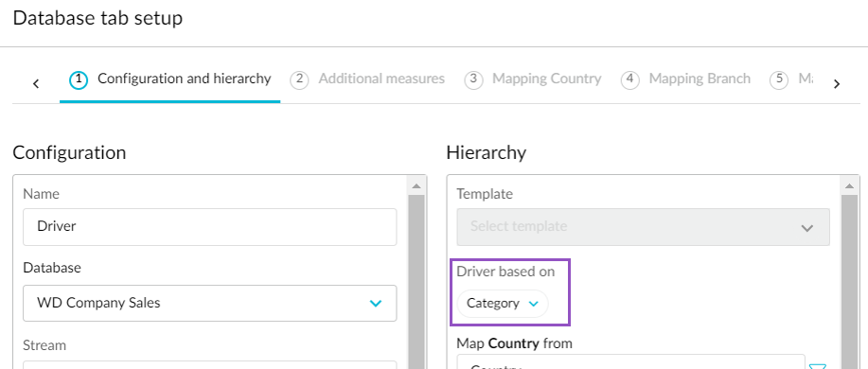Click the left arrow to scroll the steps back
The height and width of the screenshot is (369, 868).
[x=36, y=83]
